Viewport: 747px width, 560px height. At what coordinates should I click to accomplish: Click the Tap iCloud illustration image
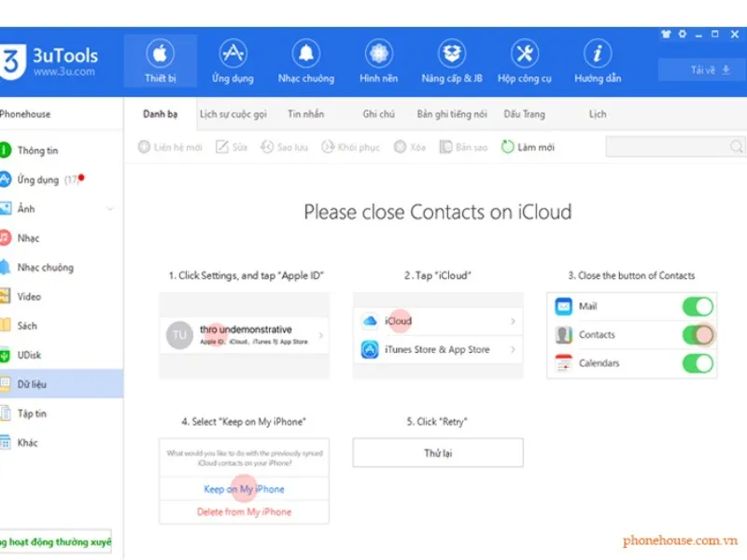pyautogui.click(x=438, y=335)
